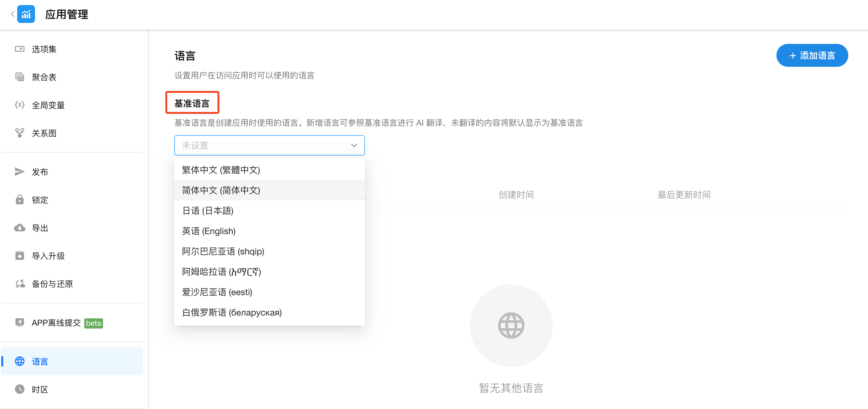Open 备份与还原 sidebar menu
This screenshot has height=409, width=868.
click(x=52, y=284)
